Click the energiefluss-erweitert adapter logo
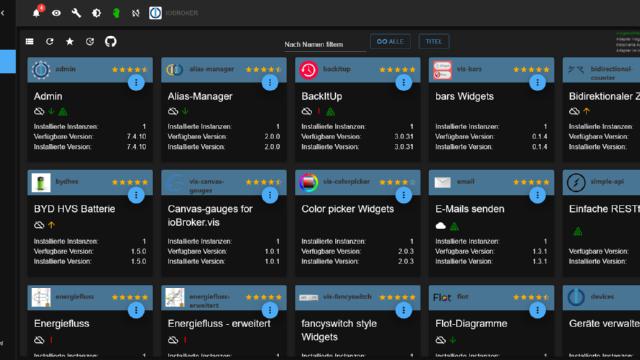This screenshot has width=640, height=360. click(x=175, y=297)
